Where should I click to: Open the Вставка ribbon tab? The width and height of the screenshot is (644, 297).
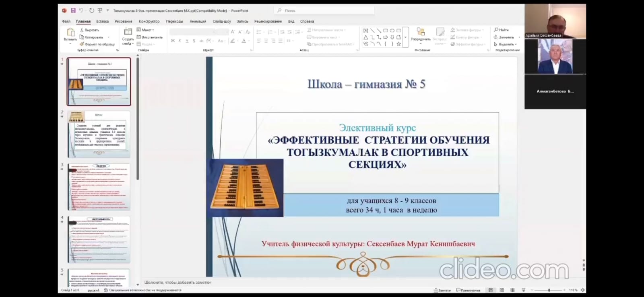tap(102, 21)
